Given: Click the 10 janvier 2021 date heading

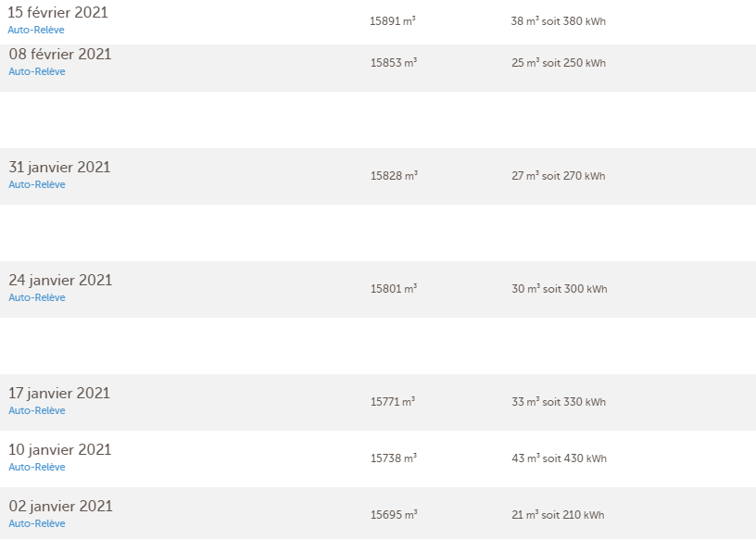Looking at the screenshot, I should [60, 449].
